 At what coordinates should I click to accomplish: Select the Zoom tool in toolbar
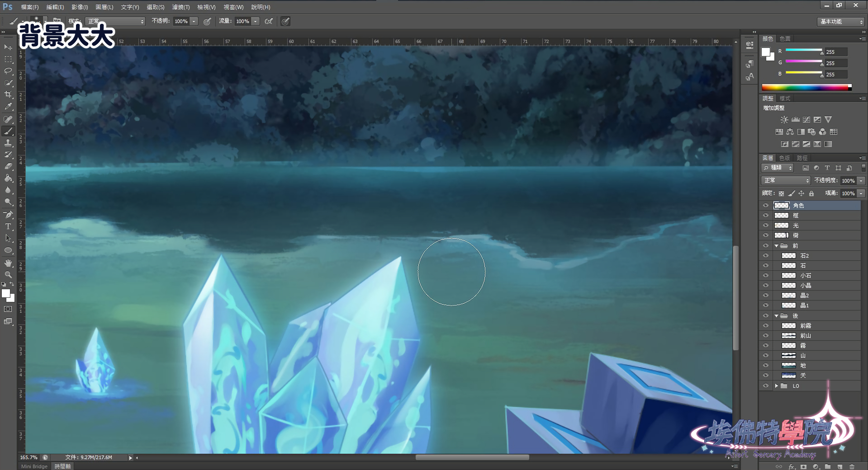[8, 274]
